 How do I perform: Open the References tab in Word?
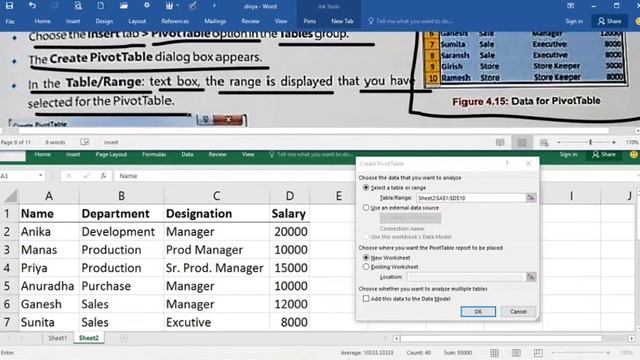click(x=175, y=21)
